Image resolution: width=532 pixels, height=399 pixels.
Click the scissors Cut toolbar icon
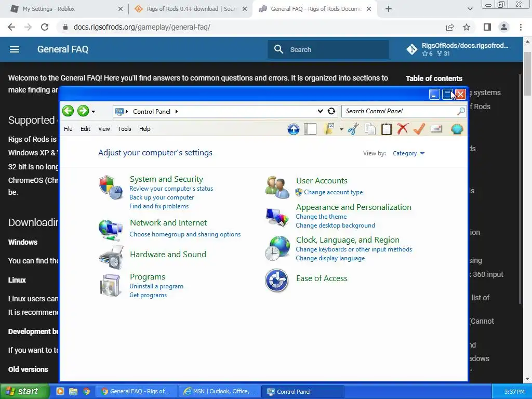tap(353, 129)
